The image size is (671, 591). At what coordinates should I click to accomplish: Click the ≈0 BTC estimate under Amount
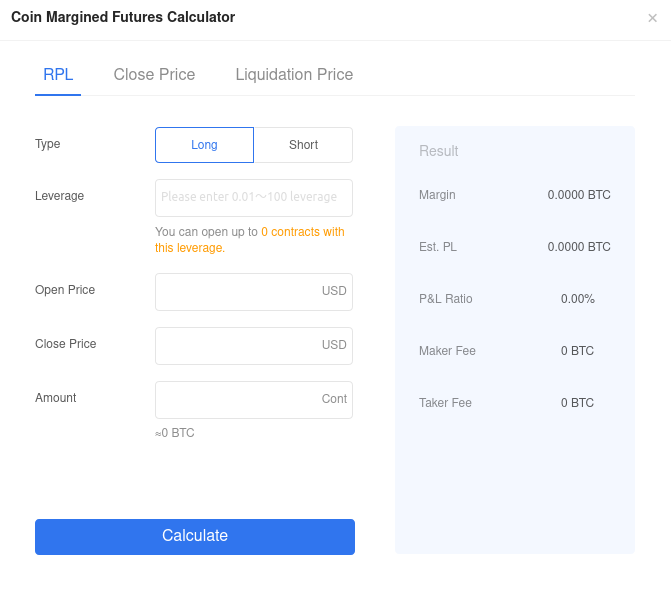pos(175,433)
